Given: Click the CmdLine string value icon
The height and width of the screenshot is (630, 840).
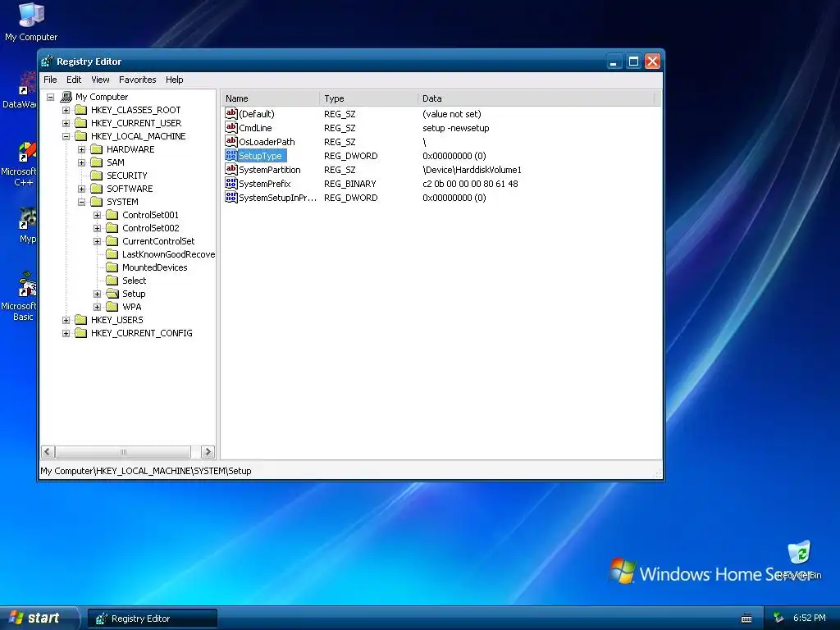Looking at the screenshot, I should coord(231,127).
